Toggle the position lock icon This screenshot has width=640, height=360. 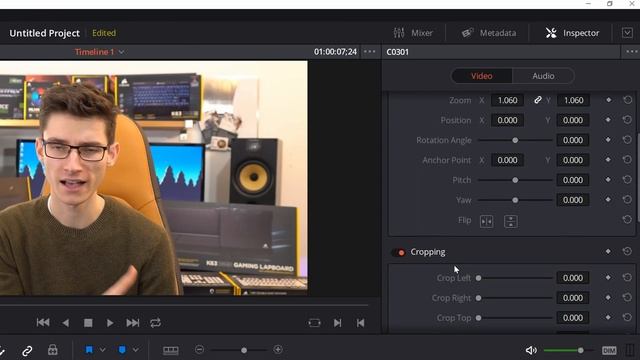(x=53, y=350)
